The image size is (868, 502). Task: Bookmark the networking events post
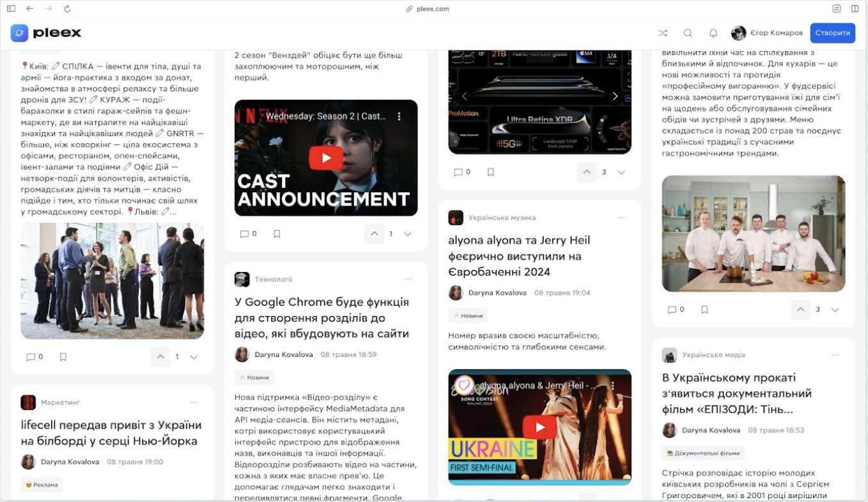click(x=63, y=357)
